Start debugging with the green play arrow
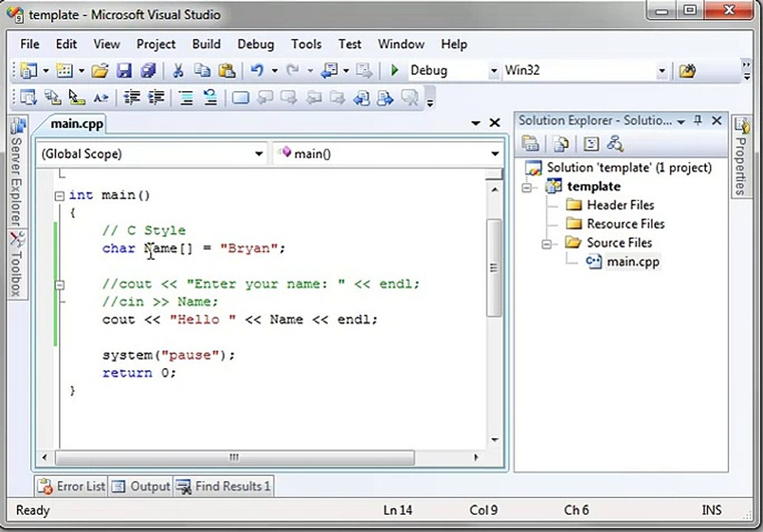 click(395, 70)
